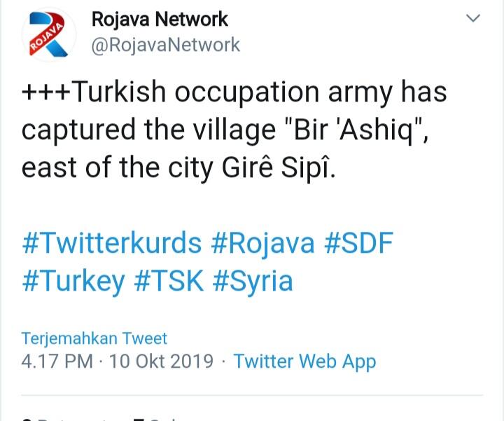Open the tweet options chevron menu
The image size is (504, 421).
pos(474,18)
